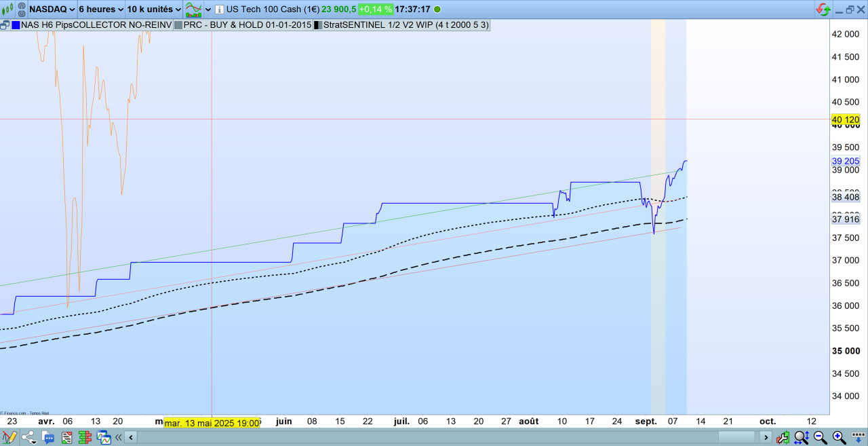This screenshot has height=446, width=868.
Task: Click the 'août' label on time axis
Action: pos(528,421)
